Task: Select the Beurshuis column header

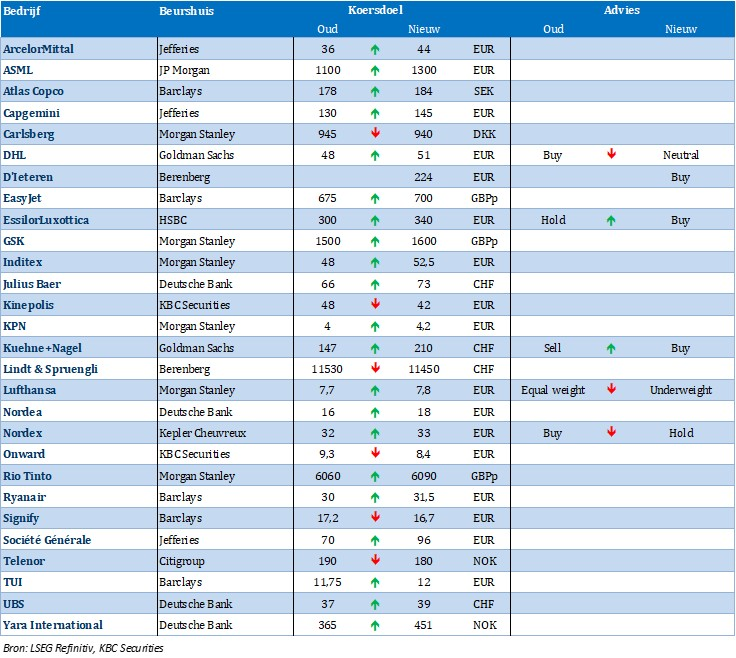Action: click(x=187, y=10)
